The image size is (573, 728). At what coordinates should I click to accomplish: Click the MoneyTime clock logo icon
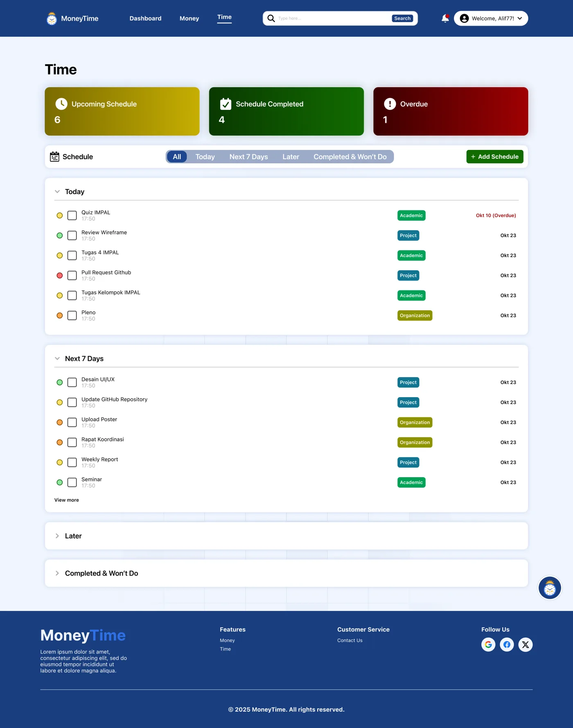[52, 18]
